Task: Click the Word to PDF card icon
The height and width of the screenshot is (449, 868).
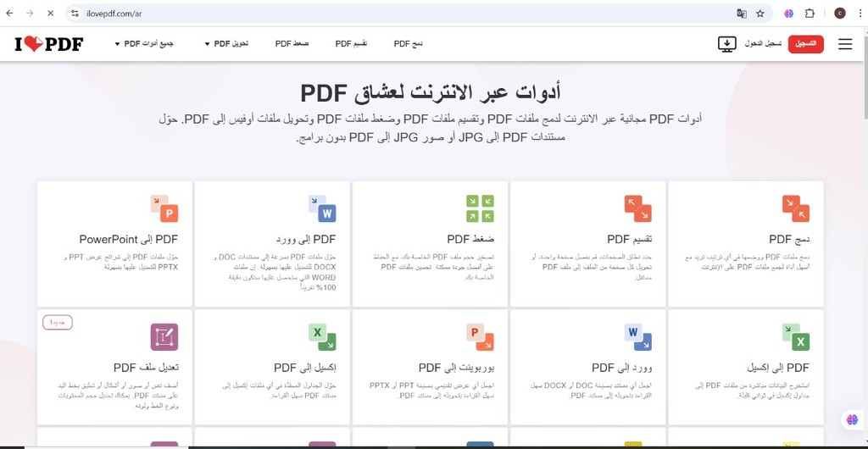Action: (x=637, y=337)
